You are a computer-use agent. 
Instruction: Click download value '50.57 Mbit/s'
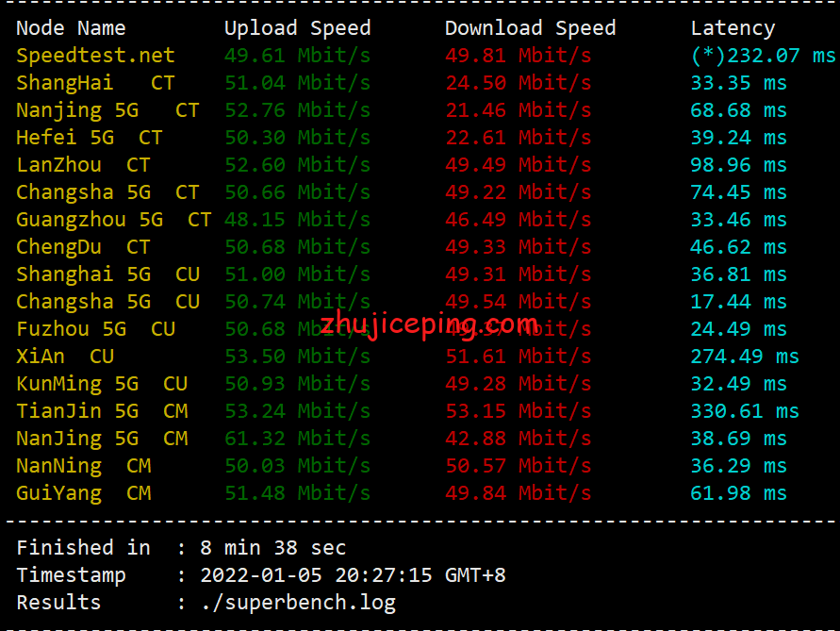click(x=518, y=465)
